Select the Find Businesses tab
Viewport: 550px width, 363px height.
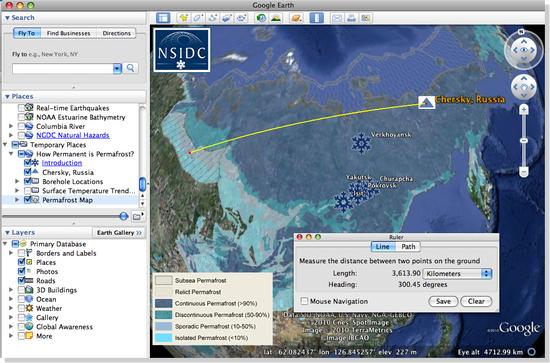pos(68,33)
